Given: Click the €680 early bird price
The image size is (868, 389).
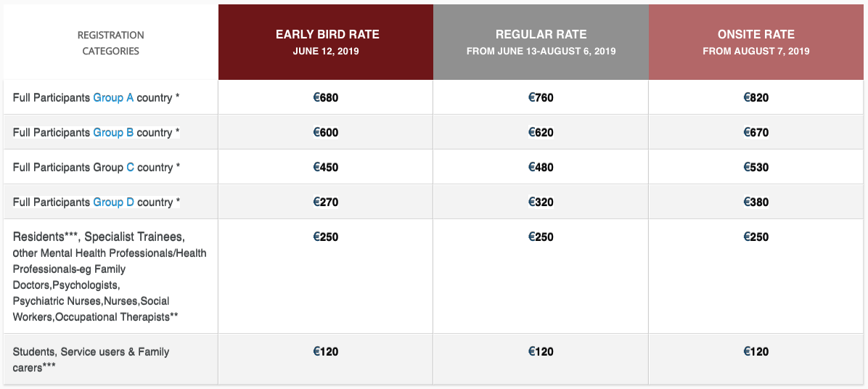Looking at the screenshot, I should (325, 98).
